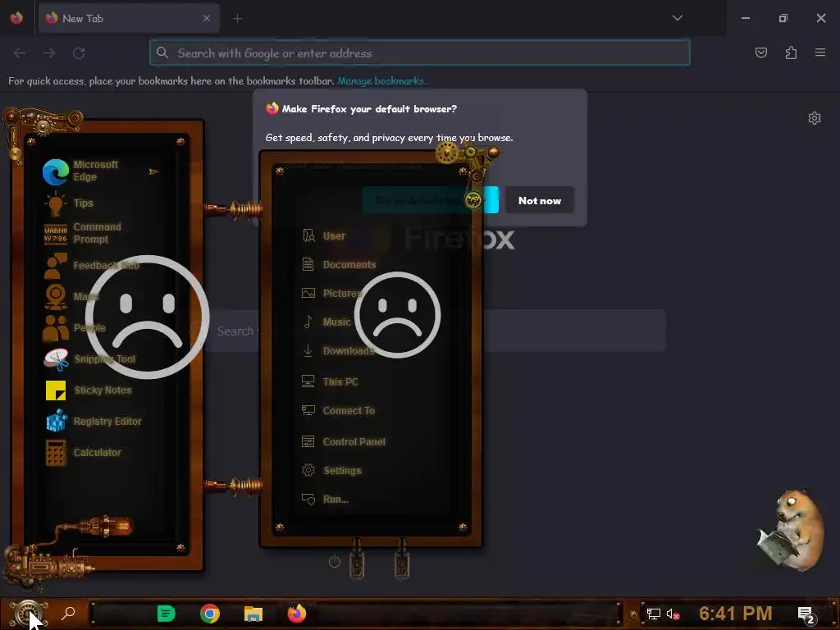840x630 pixels.
Task: Reload page with Firefox refresh icon
Action: click(79, 53)
